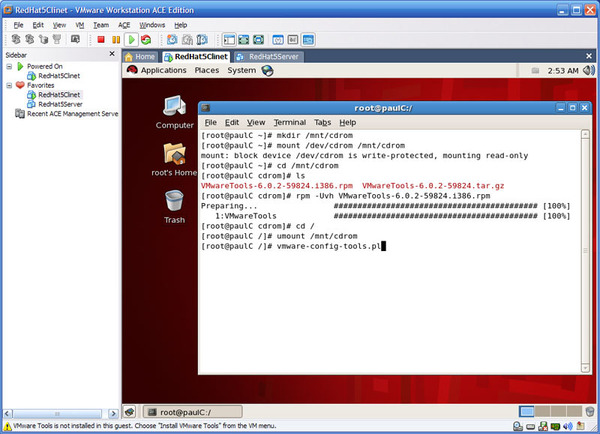Viewport: 600px width, 434px height.
Task: Open the terminal Tabs menu
Action: click(322, 122)
